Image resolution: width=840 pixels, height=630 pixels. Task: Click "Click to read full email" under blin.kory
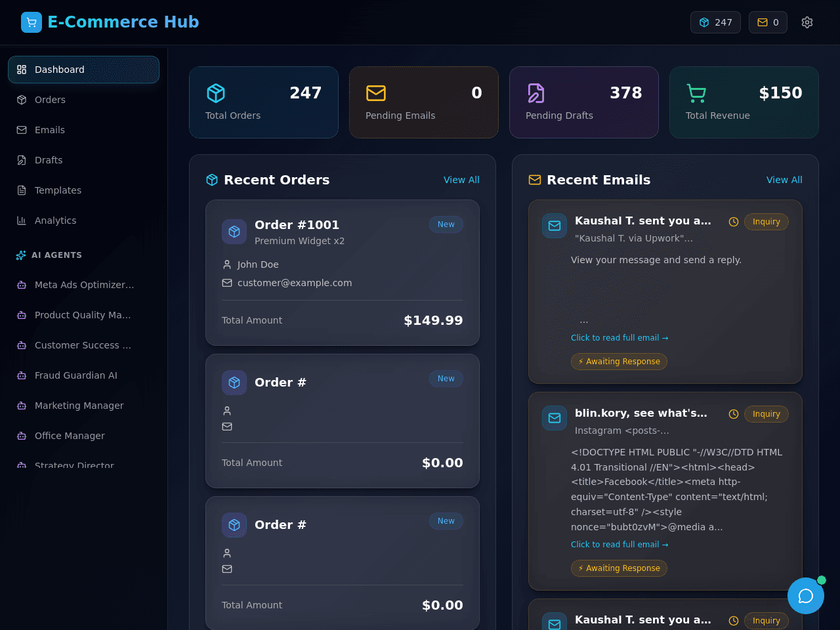coord(619,545)
